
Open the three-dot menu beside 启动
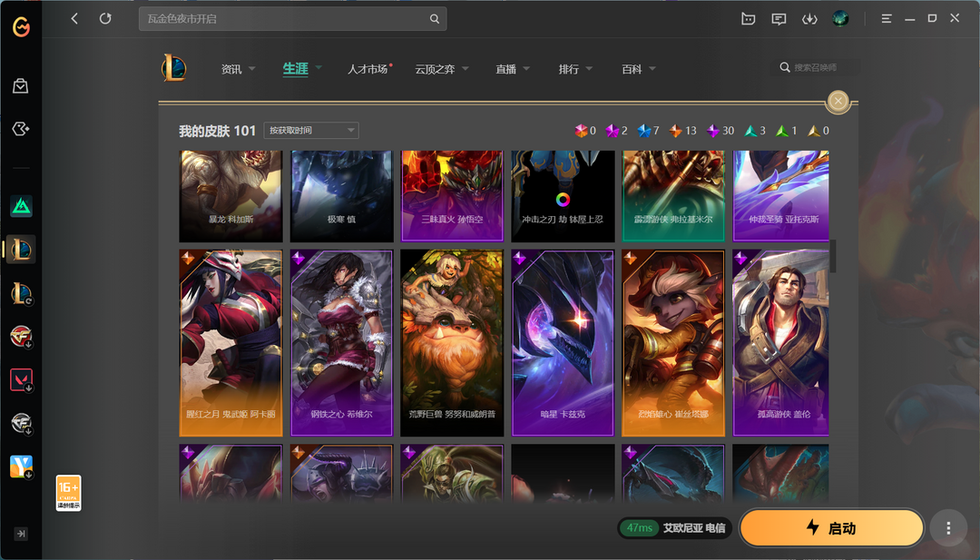point(948,528)
